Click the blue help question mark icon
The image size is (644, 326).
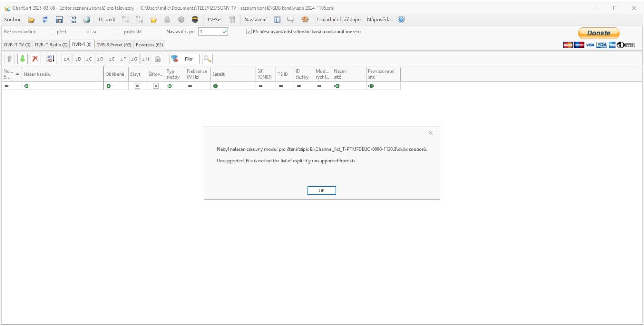(401, 19)
